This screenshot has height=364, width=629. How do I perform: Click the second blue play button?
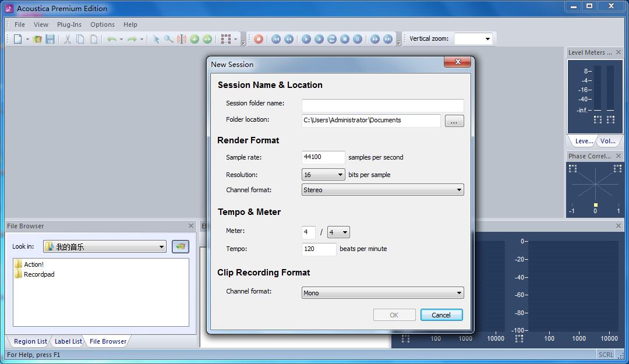(319, 39)
